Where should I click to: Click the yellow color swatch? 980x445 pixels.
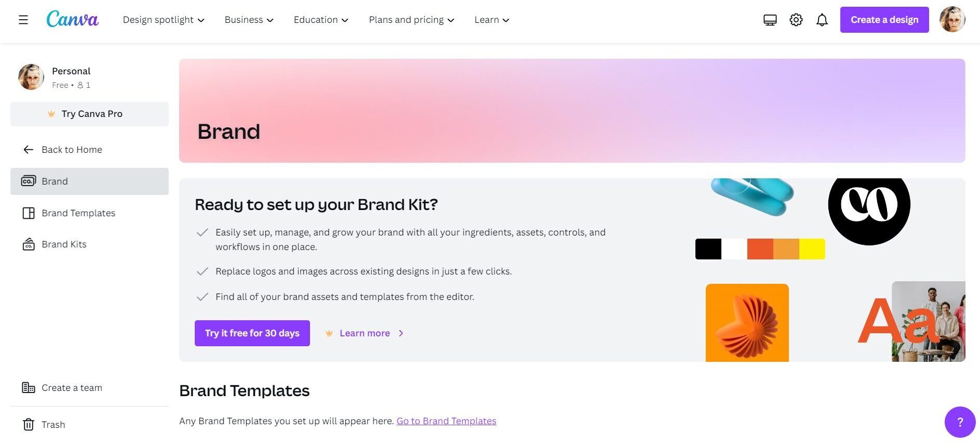[812, 249]
